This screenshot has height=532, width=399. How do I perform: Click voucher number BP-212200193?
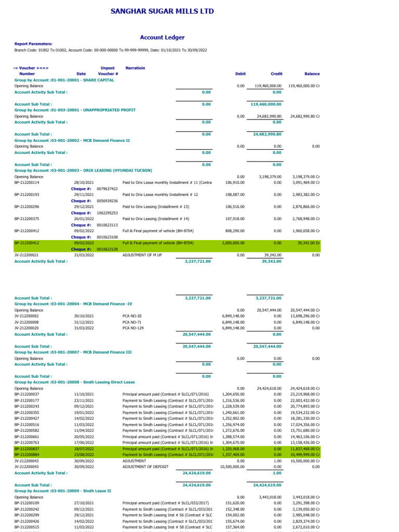point(27,195)
